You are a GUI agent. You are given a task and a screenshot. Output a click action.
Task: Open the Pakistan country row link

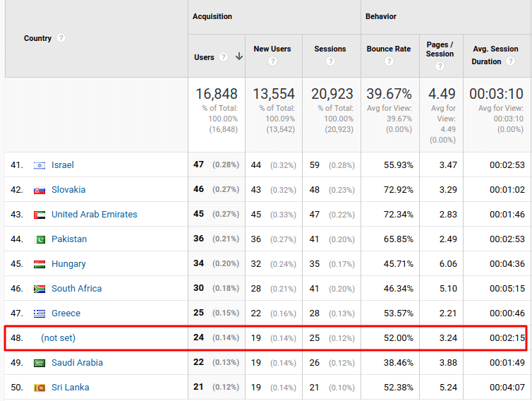(x=69, y=239)
